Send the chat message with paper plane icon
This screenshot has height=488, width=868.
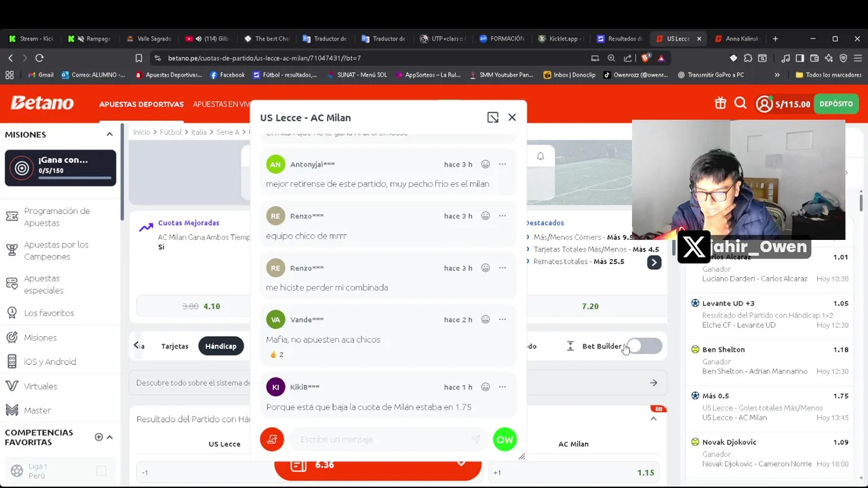476,439
